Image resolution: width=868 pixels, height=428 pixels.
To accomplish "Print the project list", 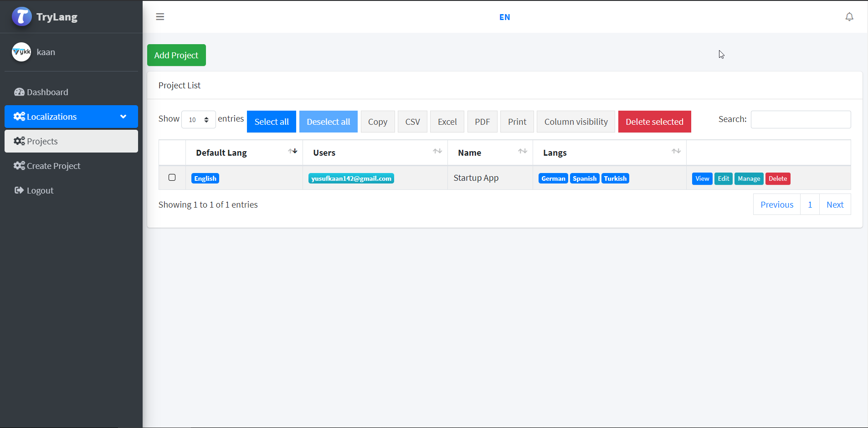I will tap(517, 122).
